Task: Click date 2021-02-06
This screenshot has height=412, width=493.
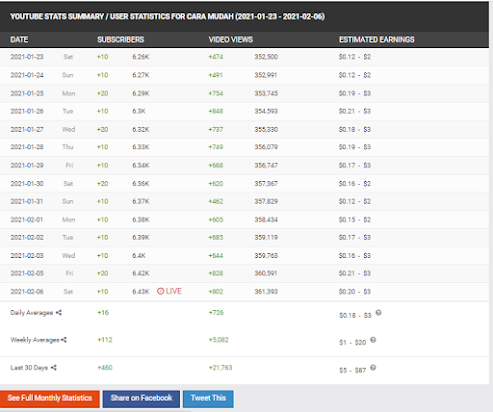Action: click(27, 292)
